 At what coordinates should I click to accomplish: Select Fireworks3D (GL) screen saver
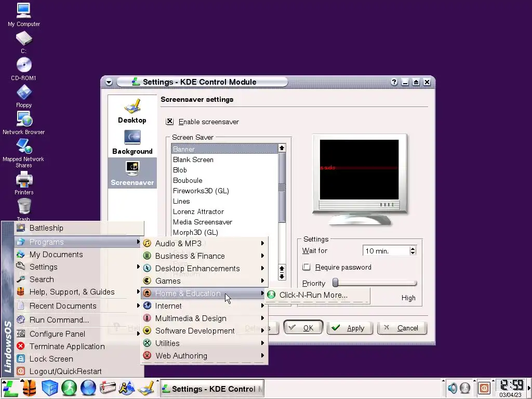coord(224,191)
